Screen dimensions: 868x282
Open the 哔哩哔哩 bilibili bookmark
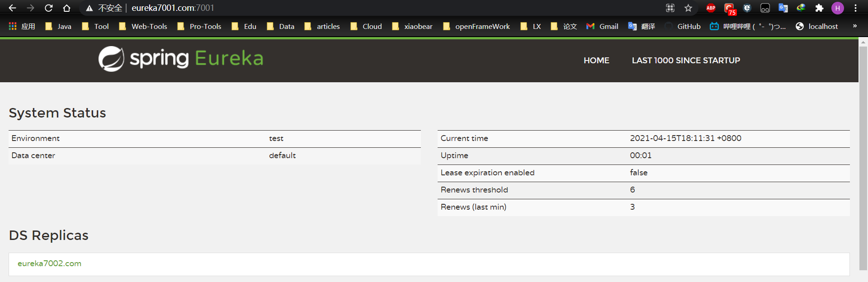pos(748,26)
